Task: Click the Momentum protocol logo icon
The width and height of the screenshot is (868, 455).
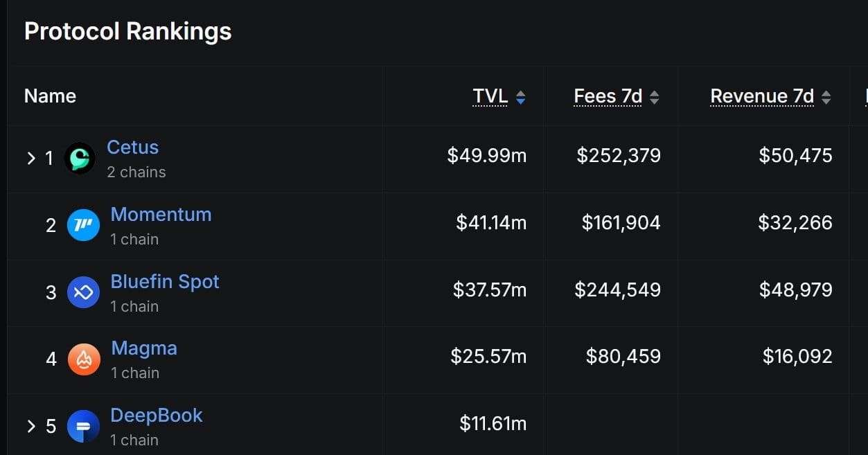Action: coord(83,225)
